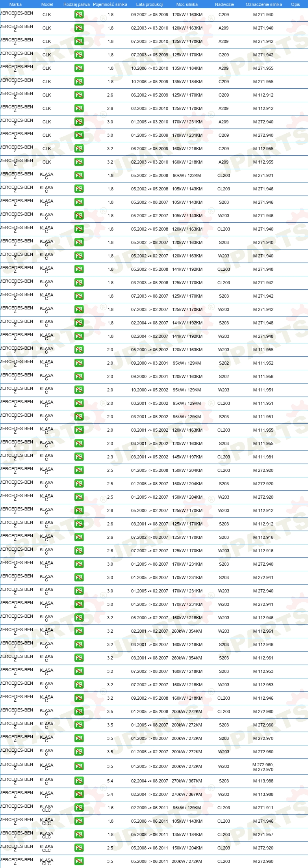The width and height of the screenshot is (308, 868).
Task: Select engine code M 111.952
Action: click(x=263, y=363)
